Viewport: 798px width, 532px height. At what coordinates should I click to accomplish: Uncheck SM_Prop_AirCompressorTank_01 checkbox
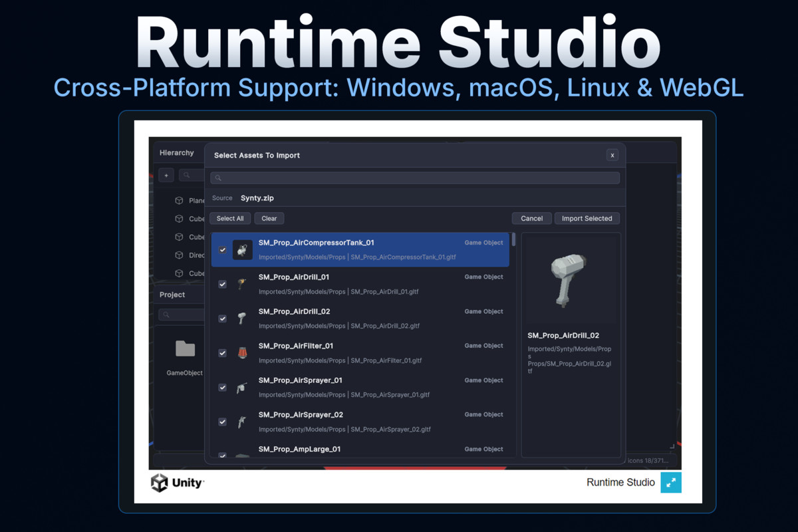click(x=223, y=250)
